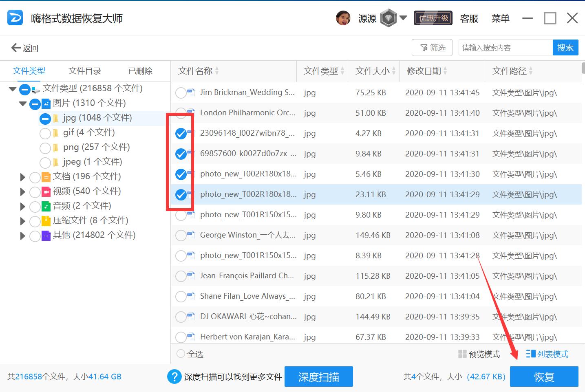
Task: Expand the 文档 (196 个文件) node
Action: [x=22, y=177]
